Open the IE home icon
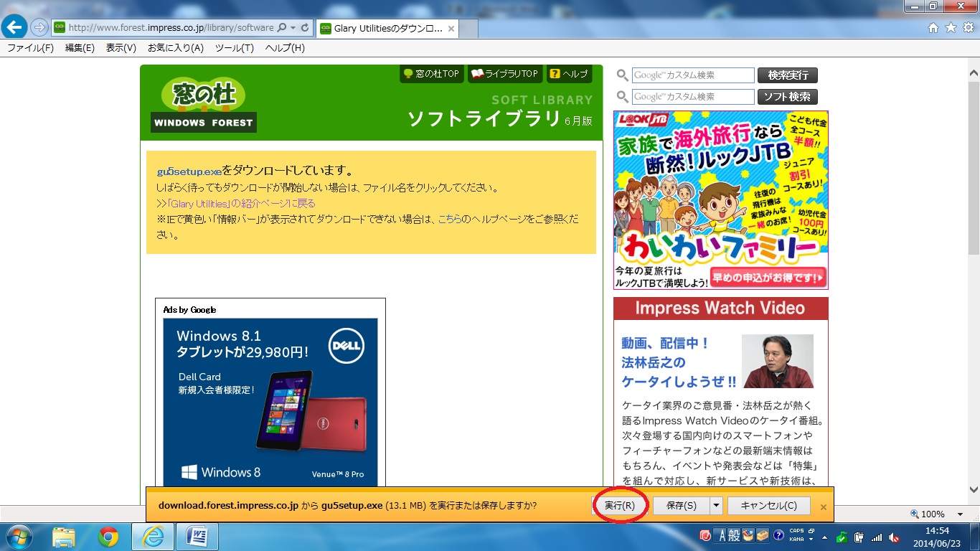This screenshot has height=551, width=980. 933,28
